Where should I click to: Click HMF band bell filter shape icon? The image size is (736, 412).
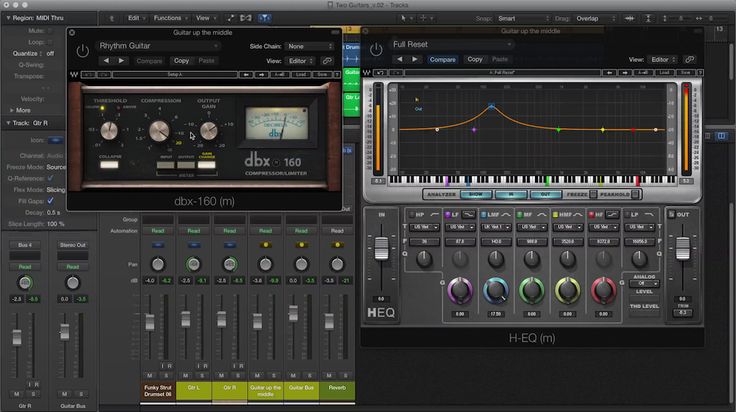[578, 214]
